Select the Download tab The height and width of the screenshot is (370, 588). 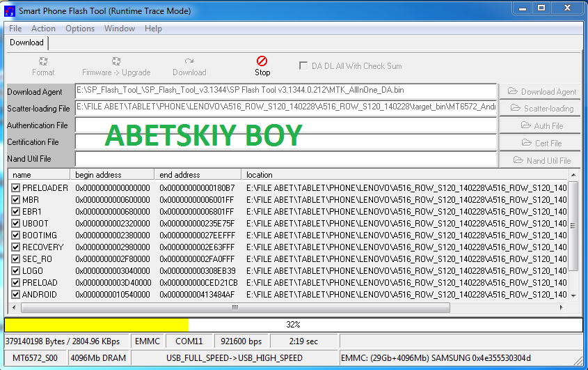click(26, 43)
